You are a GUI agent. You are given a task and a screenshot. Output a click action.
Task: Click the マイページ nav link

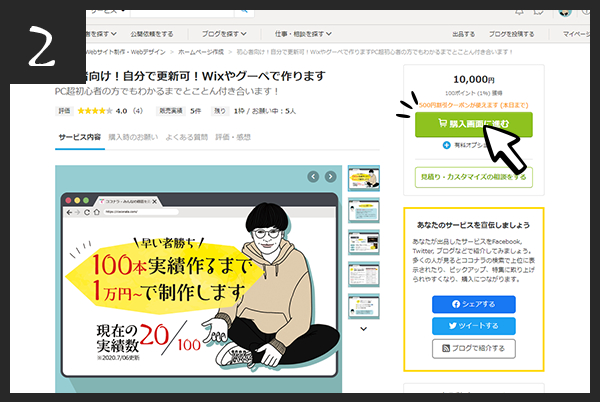point(576,34)
